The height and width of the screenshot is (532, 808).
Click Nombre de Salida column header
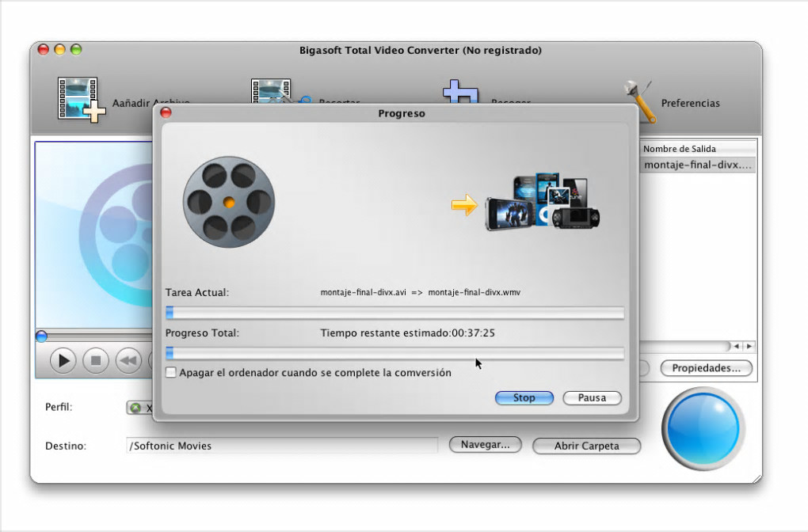point(698,149)
